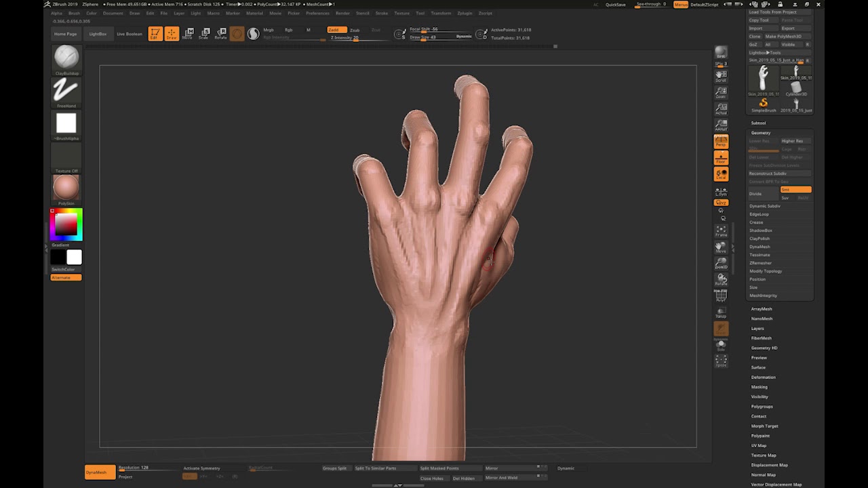The height and width of the screenshot is (488, 868).
Task: Pick a color in the color picker square
Action: (x=66, y=224)
